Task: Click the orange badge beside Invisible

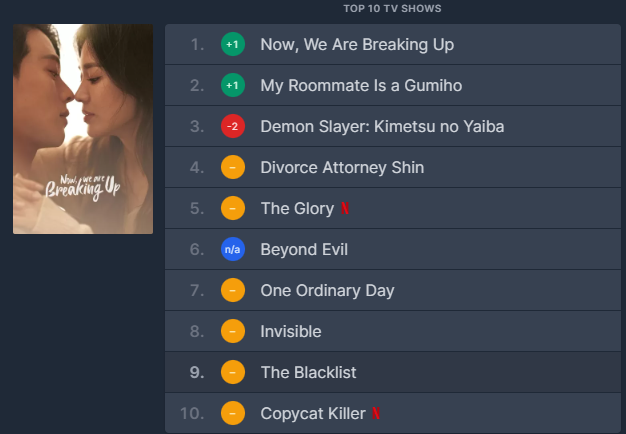Action: tap(232, 331)
